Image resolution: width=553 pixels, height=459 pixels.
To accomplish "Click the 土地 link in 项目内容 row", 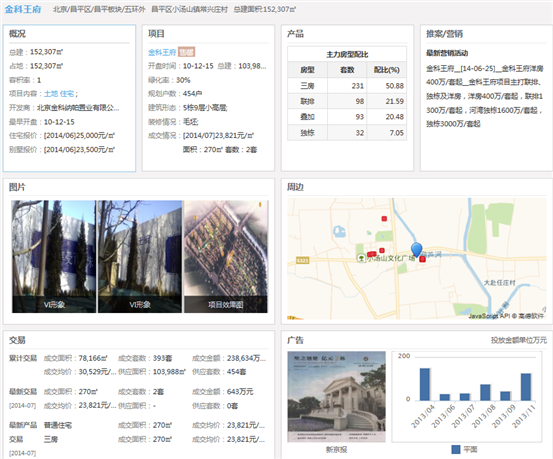I will (51, 94).
